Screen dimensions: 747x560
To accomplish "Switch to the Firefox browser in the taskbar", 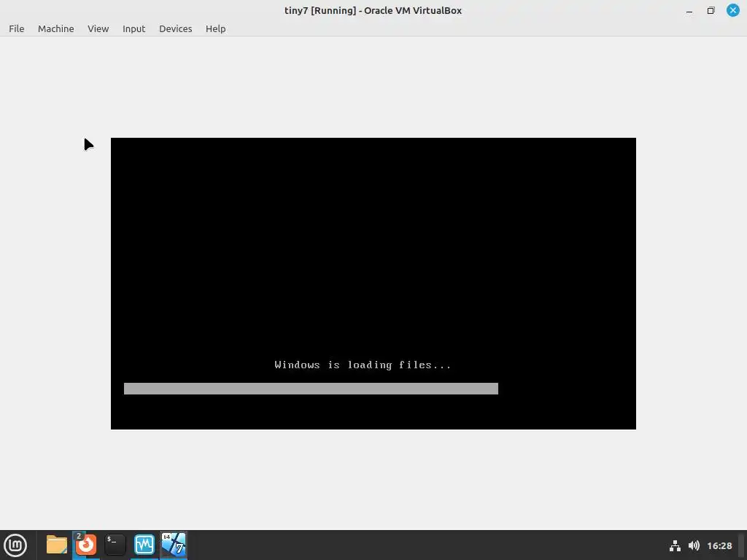I will (x=86, y=545).
